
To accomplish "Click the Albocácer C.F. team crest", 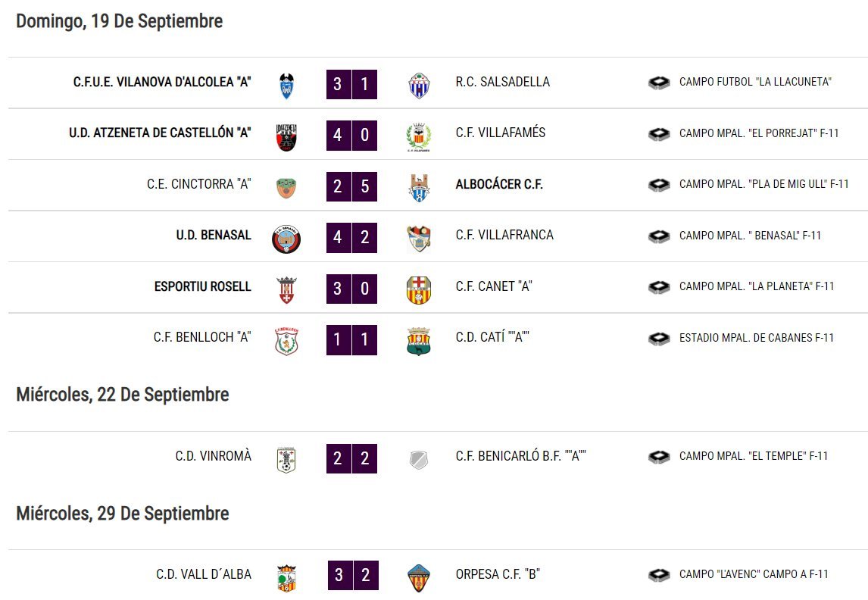I will click(419, 188).
